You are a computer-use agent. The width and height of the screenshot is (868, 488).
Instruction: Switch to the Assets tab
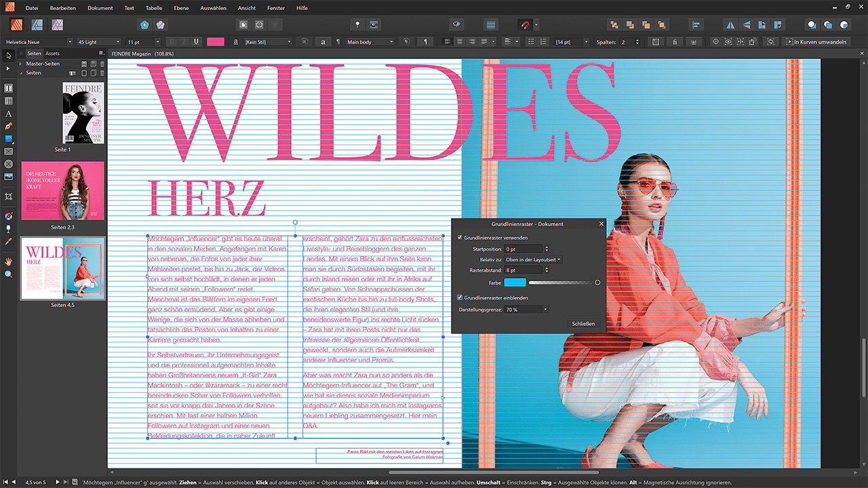52,53
